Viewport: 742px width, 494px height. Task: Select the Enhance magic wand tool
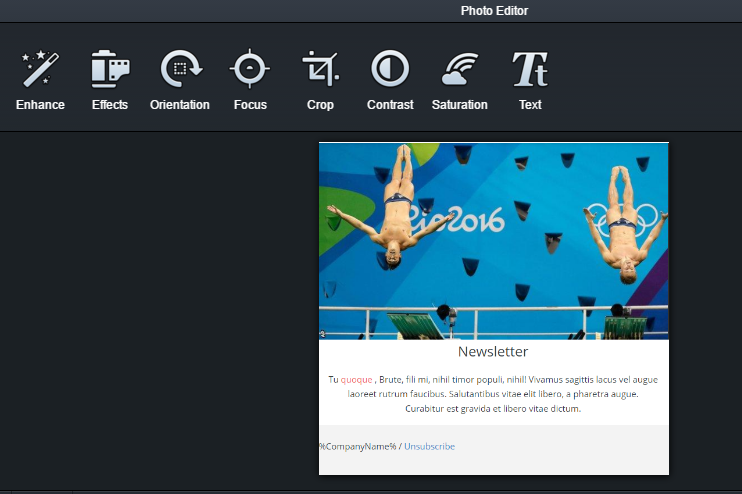(x=40, y=79)
